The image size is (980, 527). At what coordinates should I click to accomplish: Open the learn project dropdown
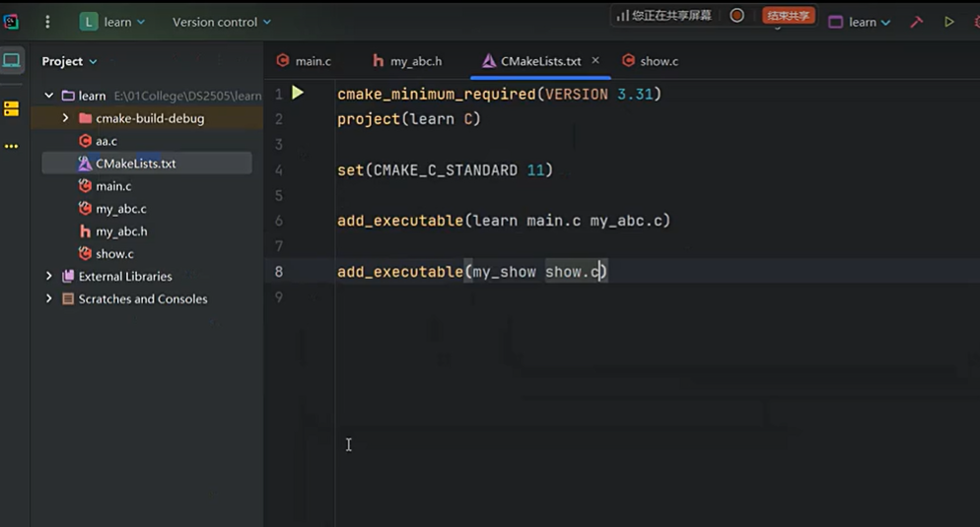click(112, 22)
